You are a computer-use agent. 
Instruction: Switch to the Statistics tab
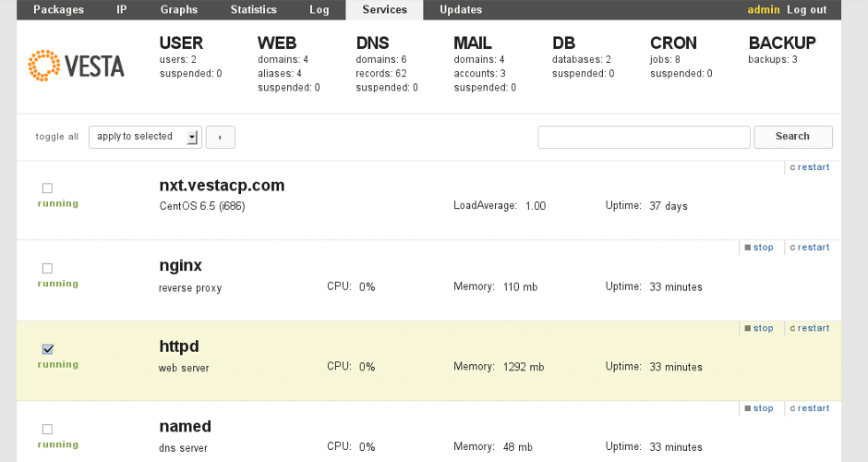(x=254, y=10)
